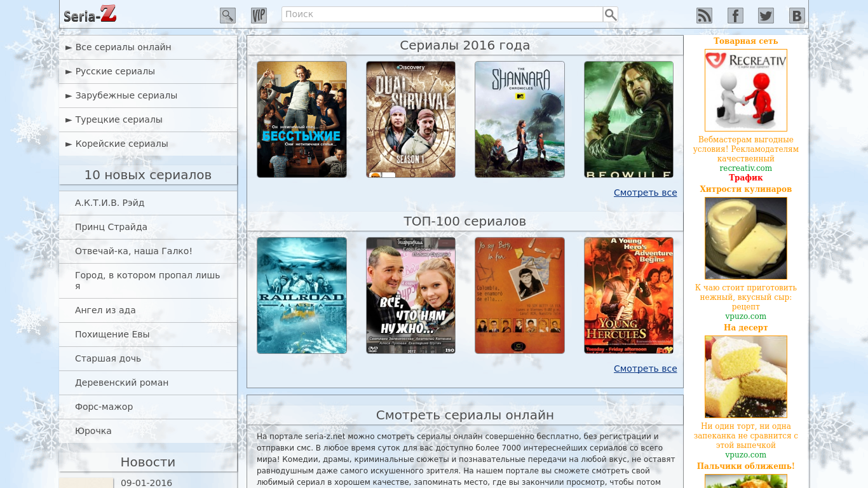The width and height of the screenshot is (868, 488).
Task: Open the Twitter icon
Action: (x=766, y=15)
